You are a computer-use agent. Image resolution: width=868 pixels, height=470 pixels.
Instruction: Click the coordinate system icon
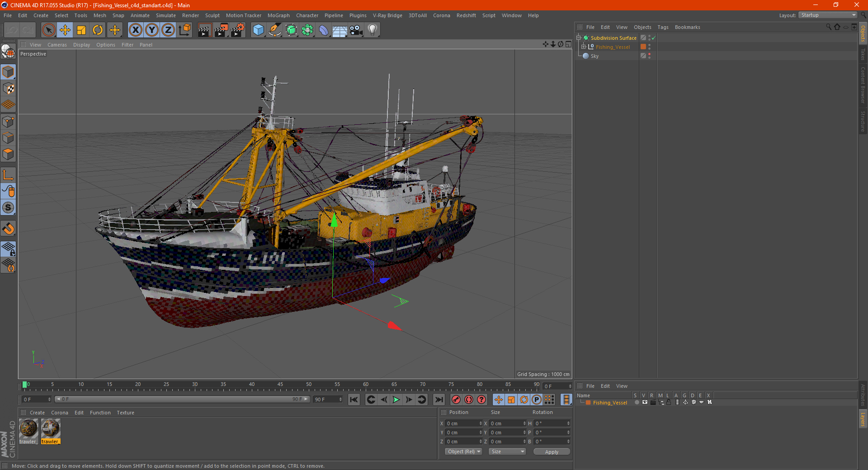184,30
